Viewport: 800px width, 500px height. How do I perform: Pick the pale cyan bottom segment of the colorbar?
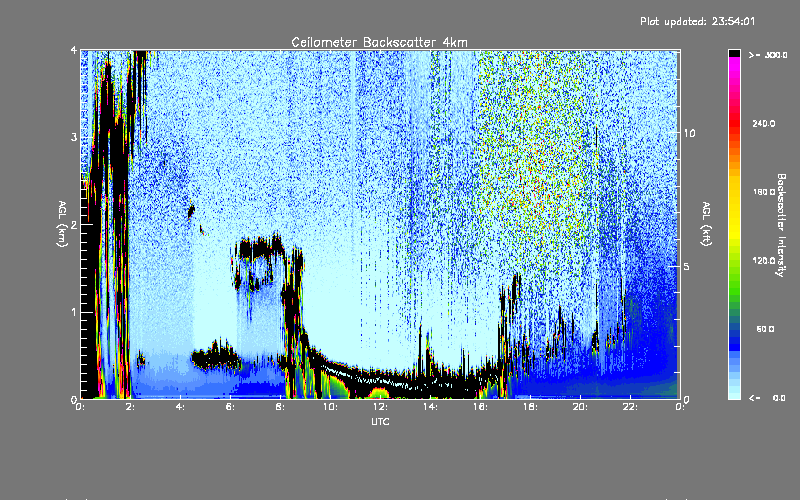click(734, 394)
